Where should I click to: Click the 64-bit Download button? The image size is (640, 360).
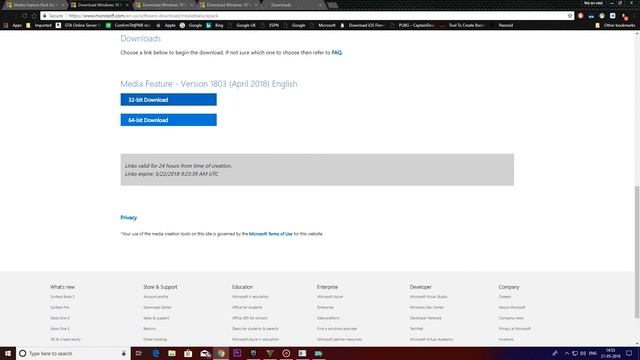tap(168, 120)
